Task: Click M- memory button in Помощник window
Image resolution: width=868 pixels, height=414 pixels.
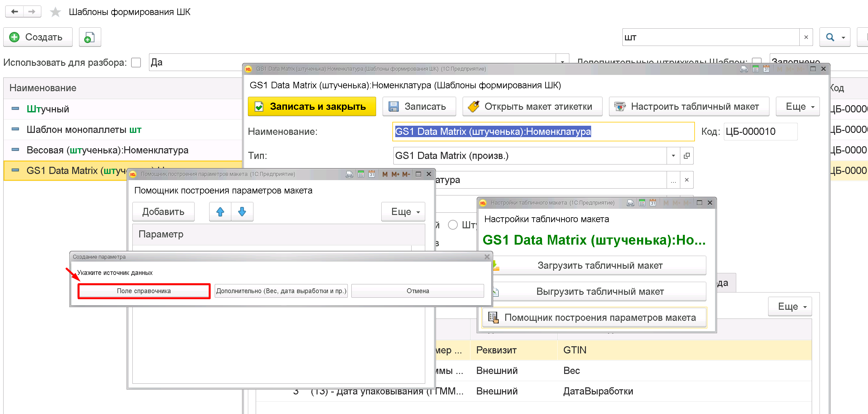Action: [x=406, y=174]
